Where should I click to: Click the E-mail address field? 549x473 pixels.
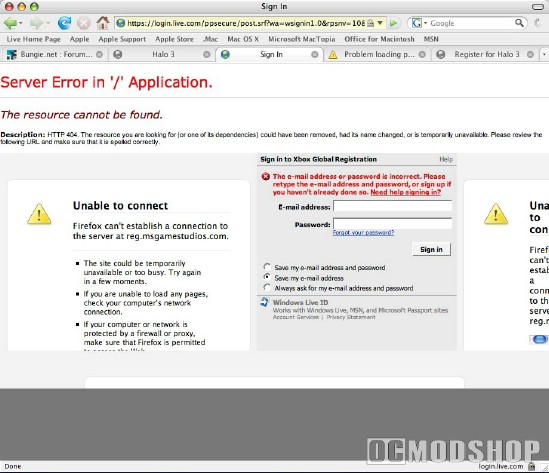tap(392, 206)
